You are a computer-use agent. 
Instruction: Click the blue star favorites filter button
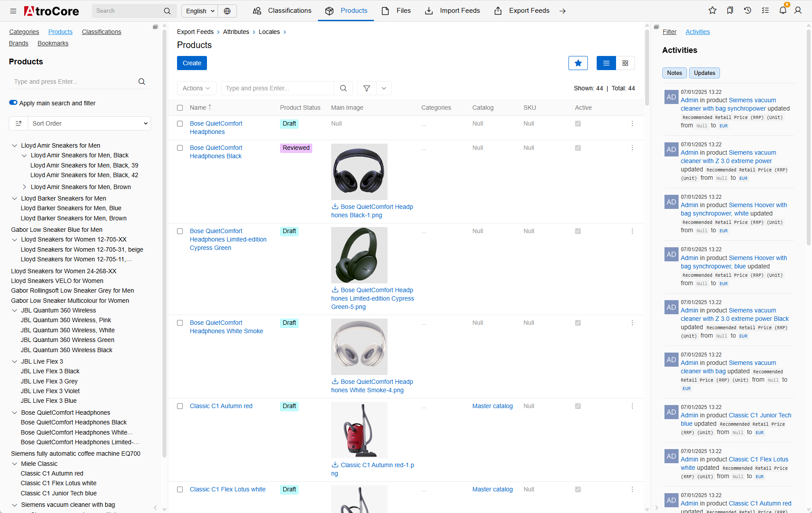coord(578,63)
